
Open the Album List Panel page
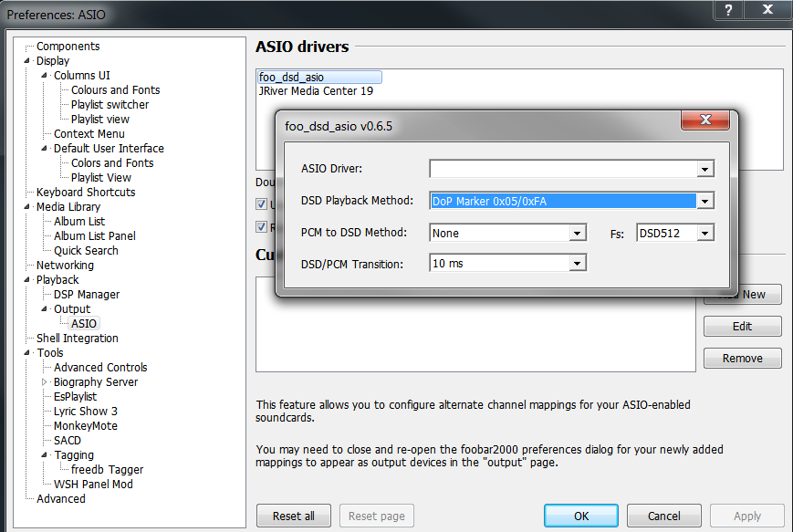[x=95, y=236]
